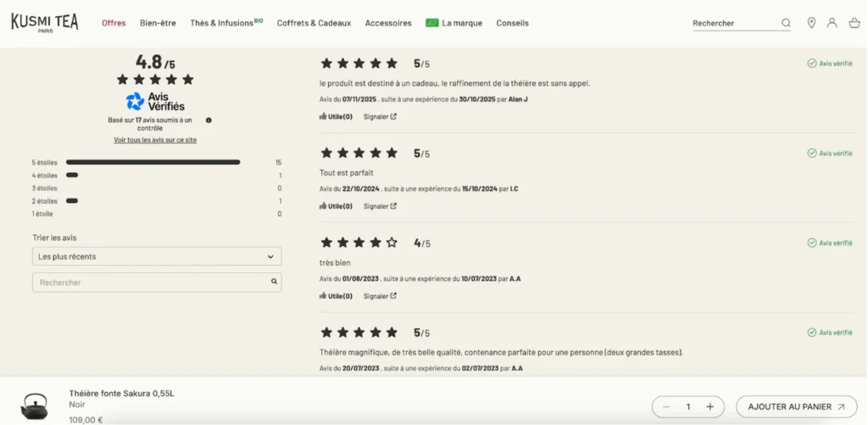The height and width of the screenshot is (425, 868).
Task: Filter reviews by 5 étoiles bar
Action: click(x=153, y=162)
